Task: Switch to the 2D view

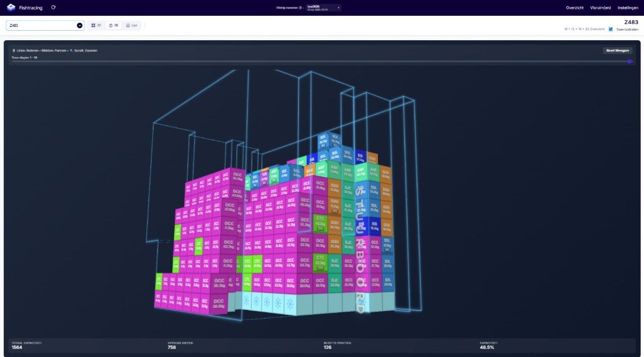Action: pyautogui.click(x=96, y=25)
